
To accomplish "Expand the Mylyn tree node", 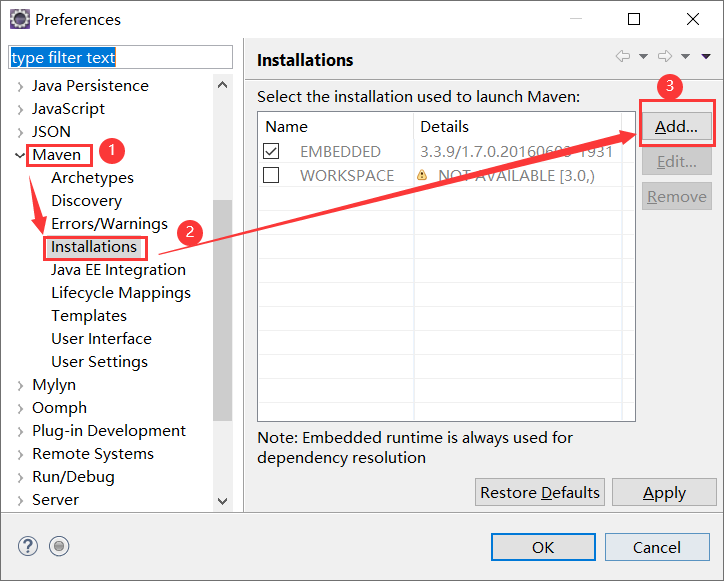I will coord(20,386).
